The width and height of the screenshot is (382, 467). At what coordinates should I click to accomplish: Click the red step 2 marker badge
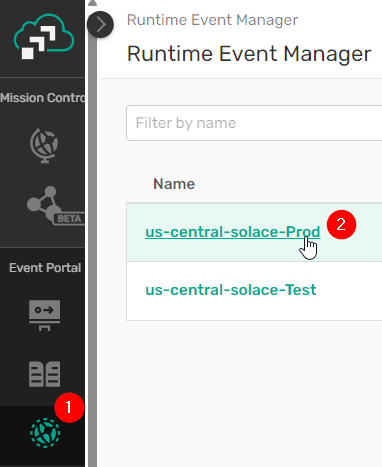(341, 224)
